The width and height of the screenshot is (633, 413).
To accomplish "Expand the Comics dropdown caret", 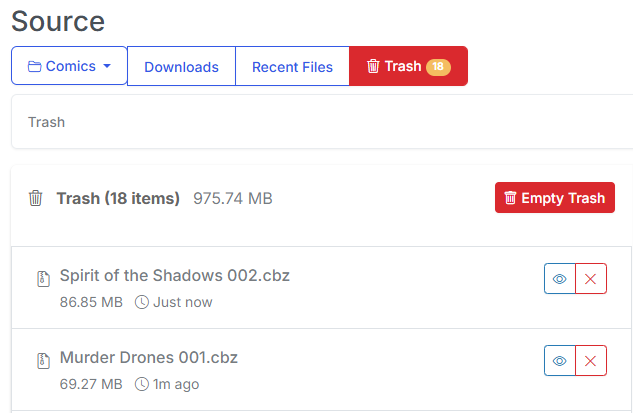I will 107,67.
